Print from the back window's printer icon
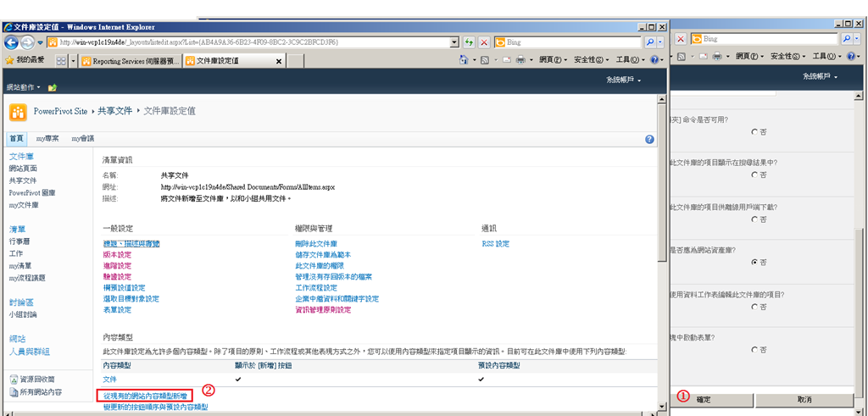868x416 pixels. pyautogui.click(x=717, y=57)
